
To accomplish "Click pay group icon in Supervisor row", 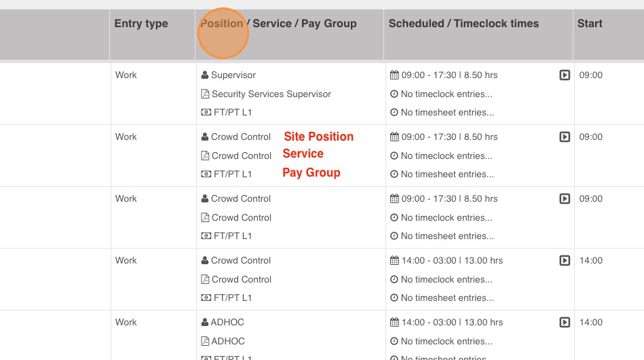I will click(206, 113).
